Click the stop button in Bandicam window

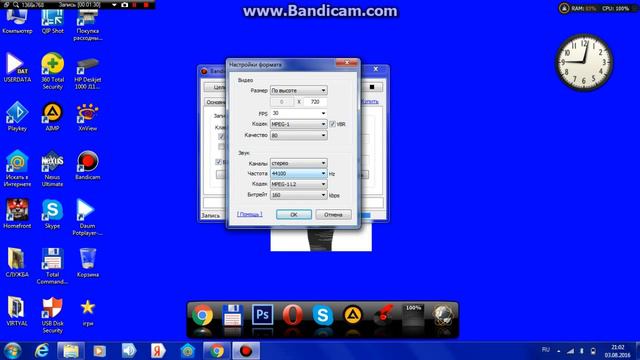[372, 87]
